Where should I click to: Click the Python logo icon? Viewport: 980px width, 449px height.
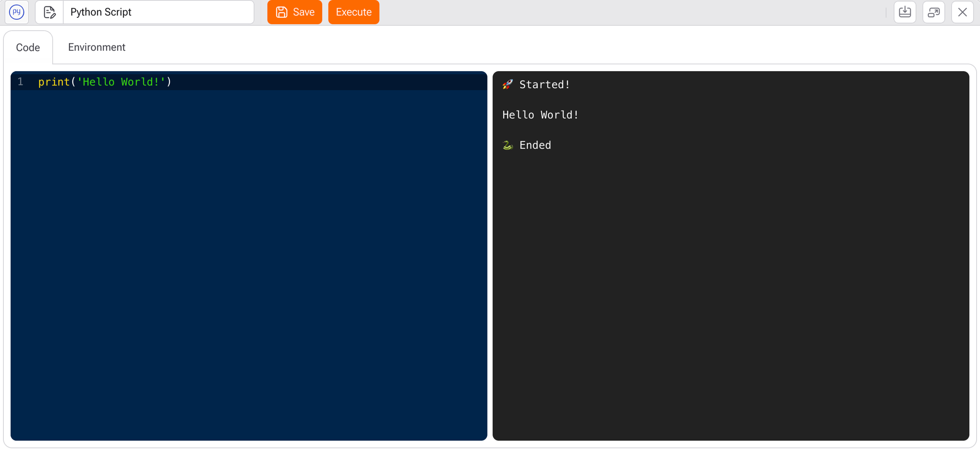(17, 12)
